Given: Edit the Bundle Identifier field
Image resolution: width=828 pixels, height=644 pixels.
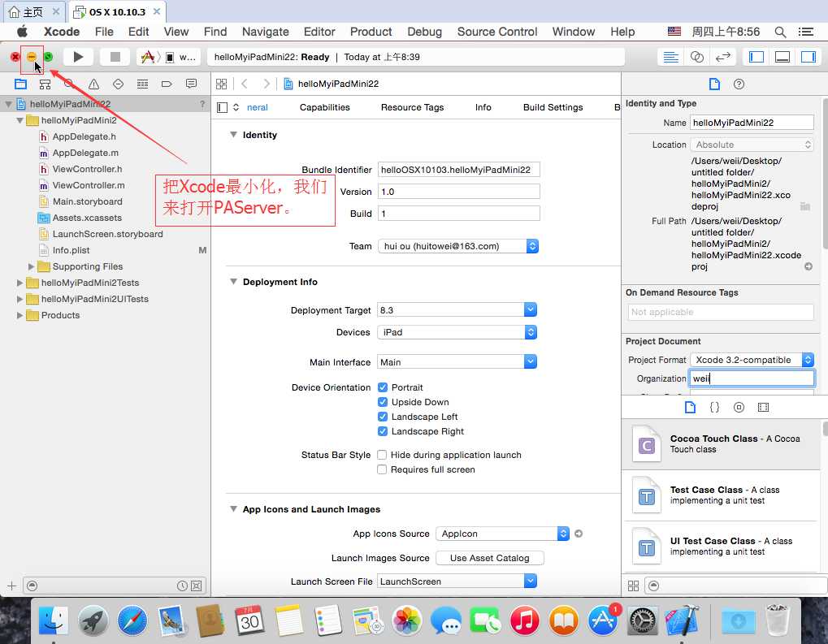Looking at the screenshot, I should 459,170.
